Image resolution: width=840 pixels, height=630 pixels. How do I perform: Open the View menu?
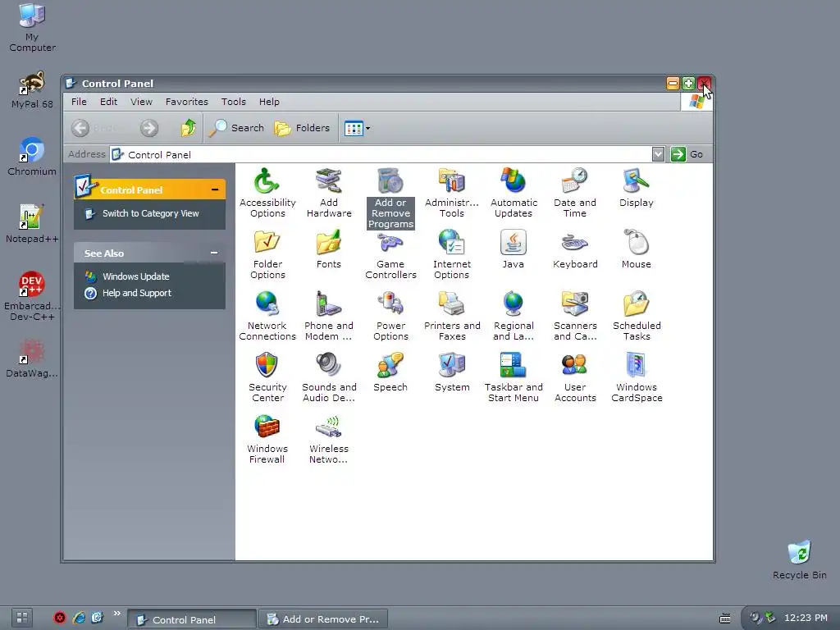coord(141,101)
